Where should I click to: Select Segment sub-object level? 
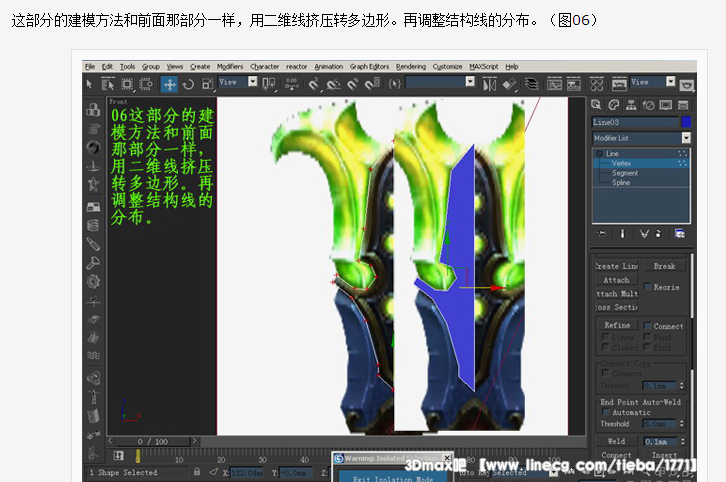coord(625,173)
